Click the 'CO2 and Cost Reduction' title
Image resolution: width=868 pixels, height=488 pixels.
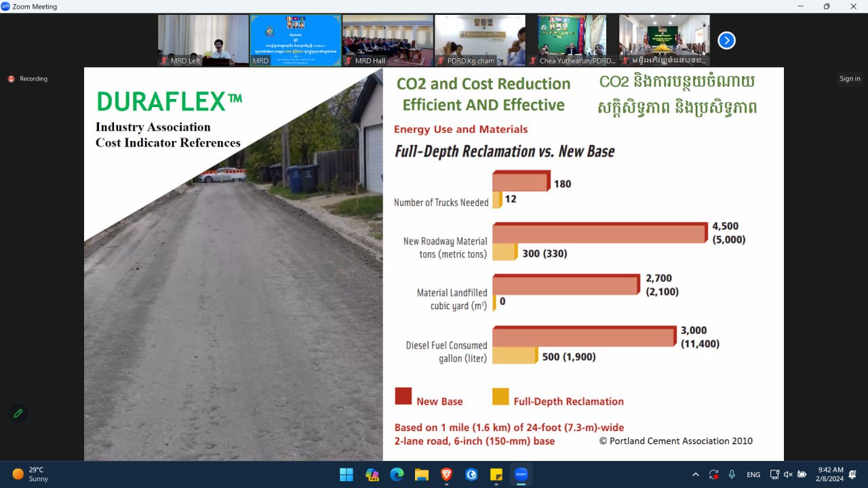point(484,84)
